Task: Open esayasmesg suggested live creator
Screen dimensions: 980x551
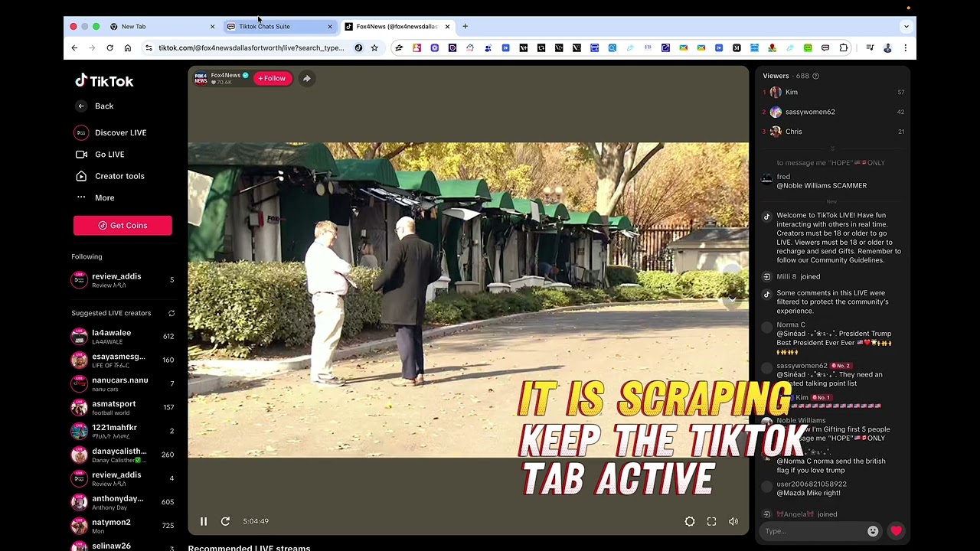Action: pyautogui.click(x=122, y=360)
